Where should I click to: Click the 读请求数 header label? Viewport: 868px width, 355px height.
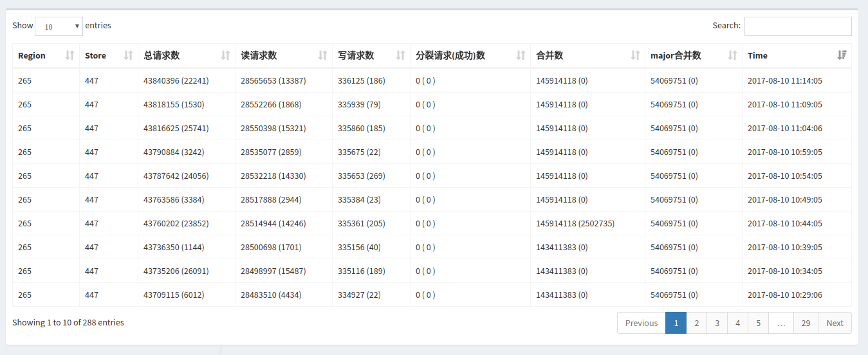[x=259, y=55]
